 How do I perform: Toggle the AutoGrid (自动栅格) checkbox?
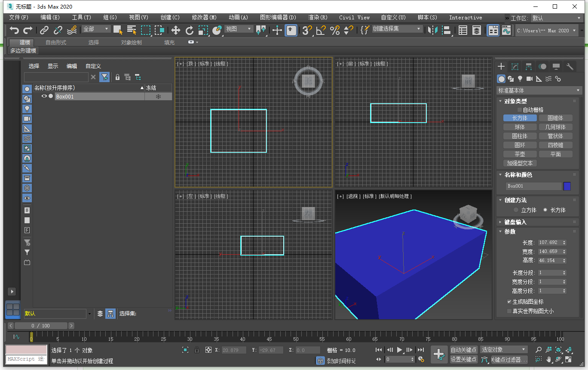coord(520,110)
